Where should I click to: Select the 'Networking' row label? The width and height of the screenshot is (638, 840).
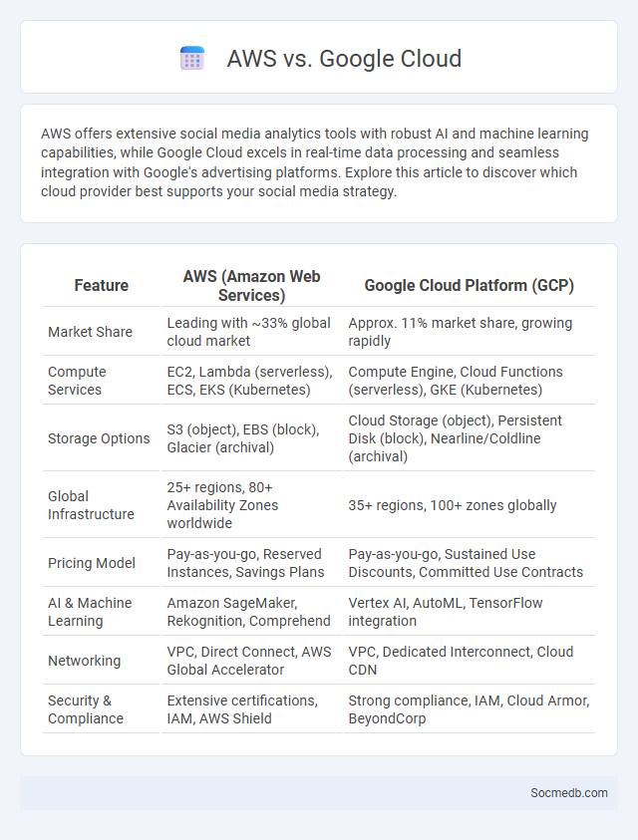pos(84,661)
